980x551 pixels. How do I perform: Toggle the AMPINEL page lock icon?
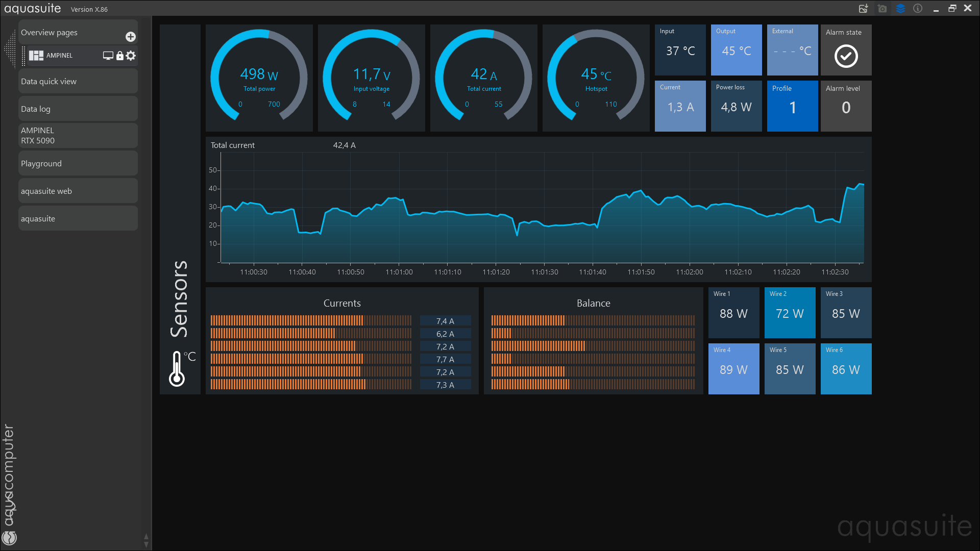click(120, 56)
